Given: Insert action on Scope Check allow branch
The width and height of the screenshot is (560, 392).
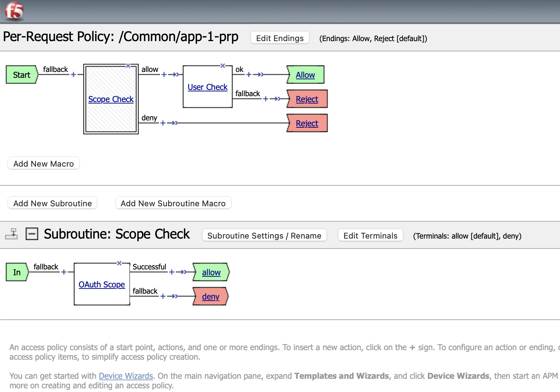Looking at the screenshot, I should 164,75.
